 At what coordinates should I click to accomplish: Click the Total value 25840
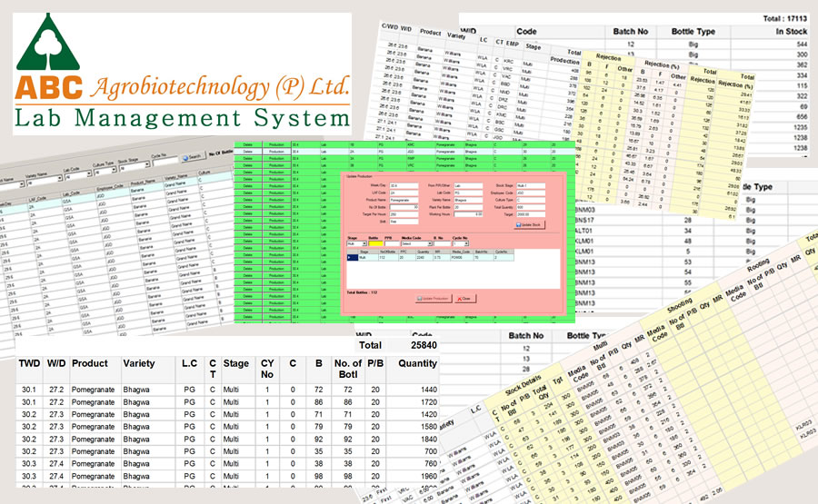pos(424,345)
